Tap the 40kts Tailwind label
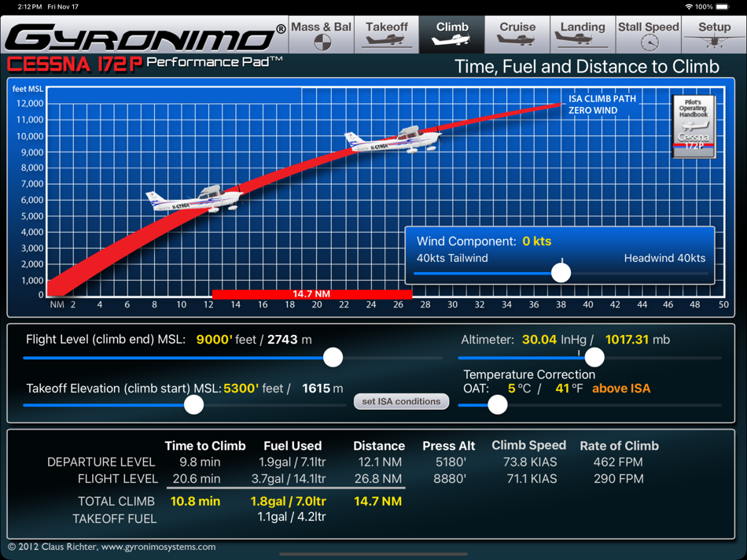 point(452,258)
